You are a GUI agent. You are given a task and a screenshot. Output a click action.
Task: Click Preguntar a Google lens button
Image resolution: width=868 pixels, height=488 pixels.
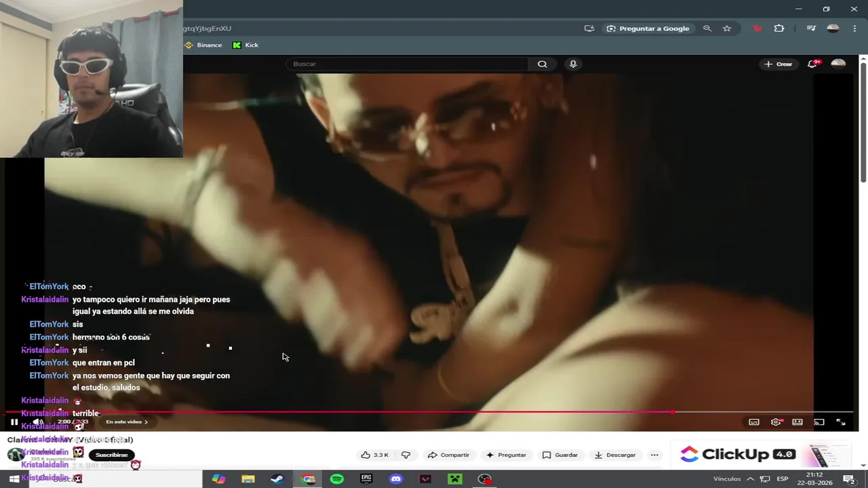(648, 28)
